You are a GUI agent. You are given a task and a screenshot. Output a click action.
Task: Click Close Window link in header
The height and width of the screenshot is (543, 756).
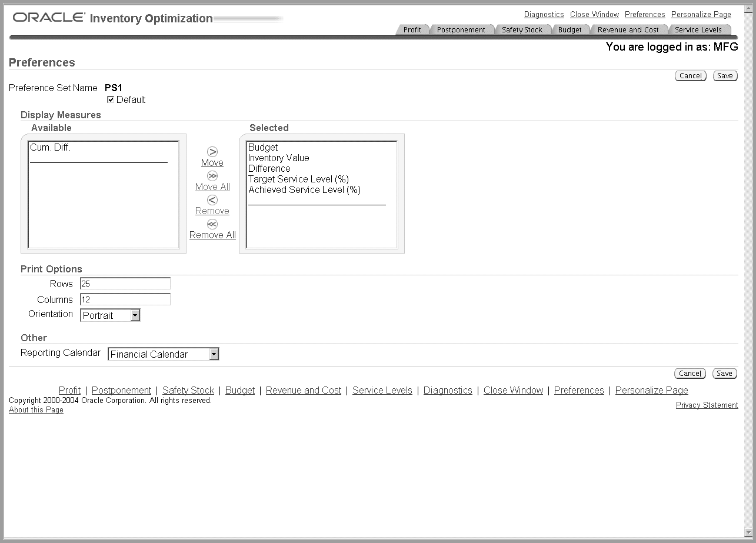point(594,15)
